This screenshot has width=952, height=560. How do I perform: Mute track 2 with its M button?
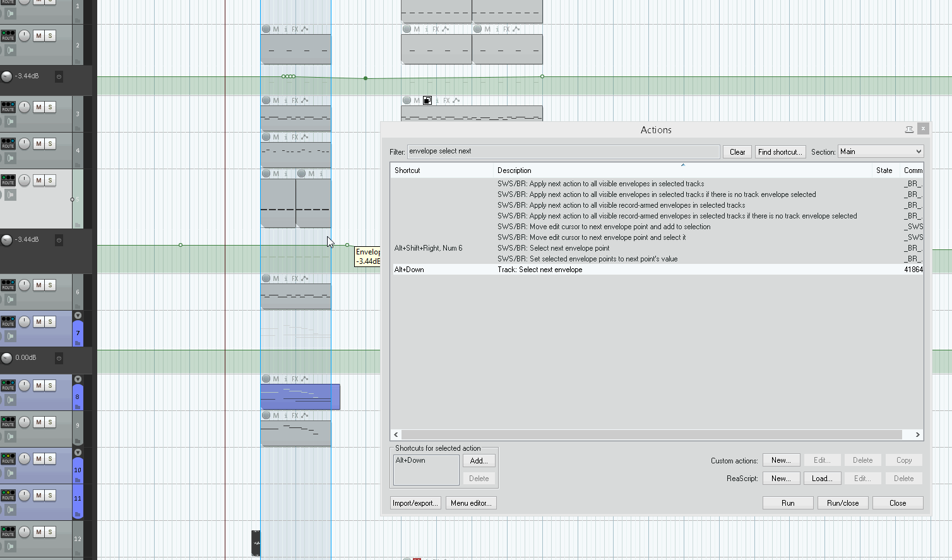tap(39, 35)
